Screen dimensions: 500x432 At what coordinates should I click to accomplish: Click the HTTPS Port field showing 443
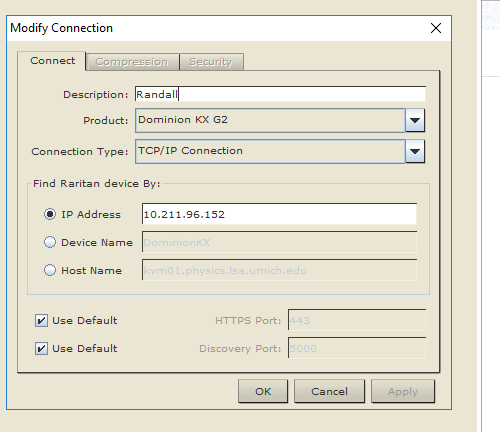tap(357, 320)
